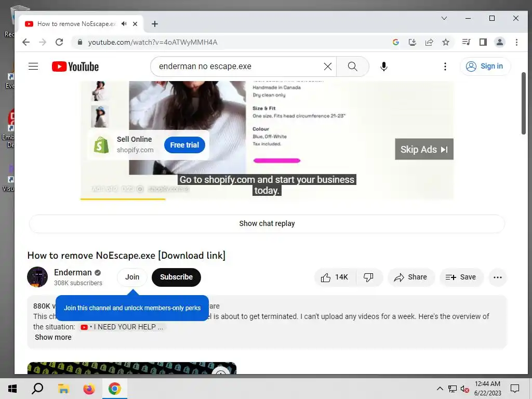
Task: Click the muted volume tray icon
Action: (x=464, y=389)
